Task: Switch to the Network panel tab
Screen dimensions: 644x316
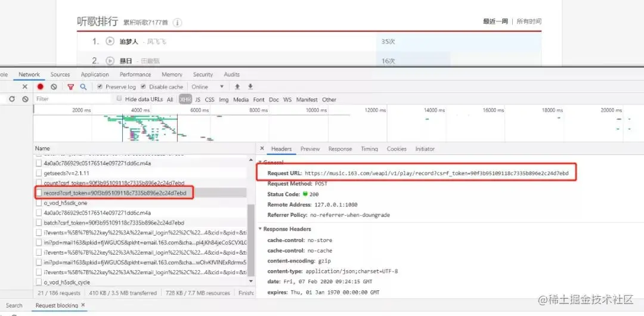Action: pos(29,75)
